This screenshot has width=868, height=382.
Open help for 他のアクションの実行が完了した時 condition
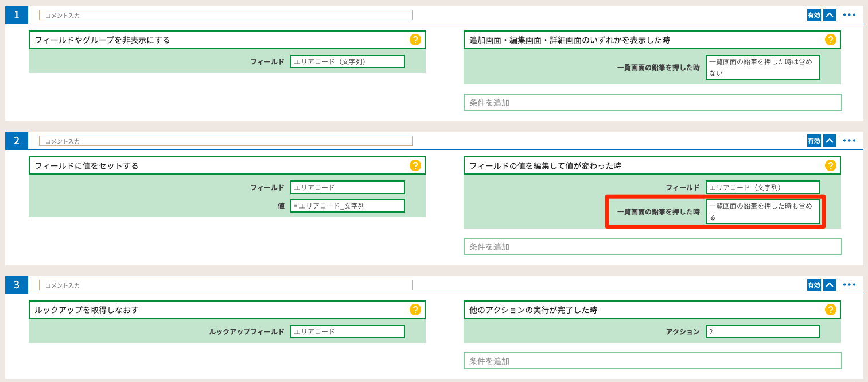831,310
